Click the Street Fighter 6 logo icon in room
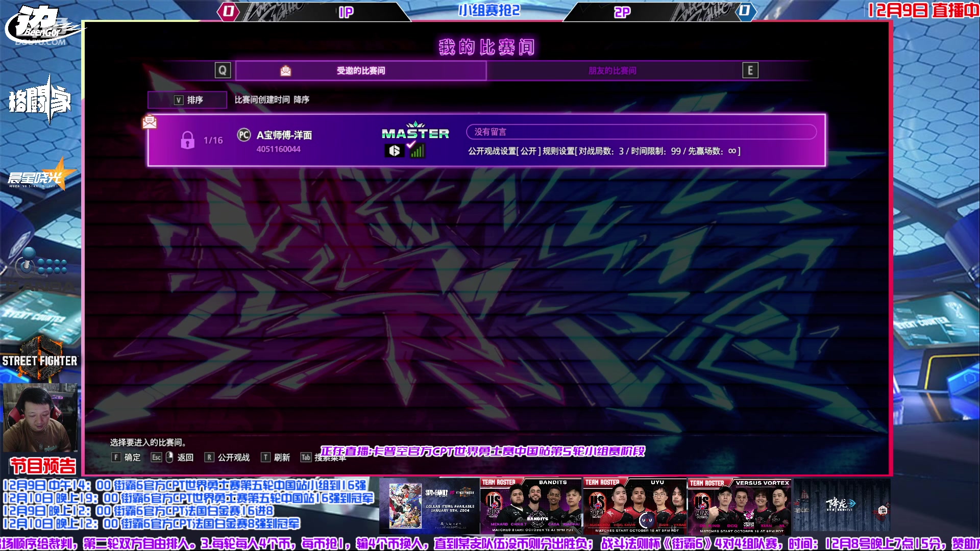 click(394, 151)
